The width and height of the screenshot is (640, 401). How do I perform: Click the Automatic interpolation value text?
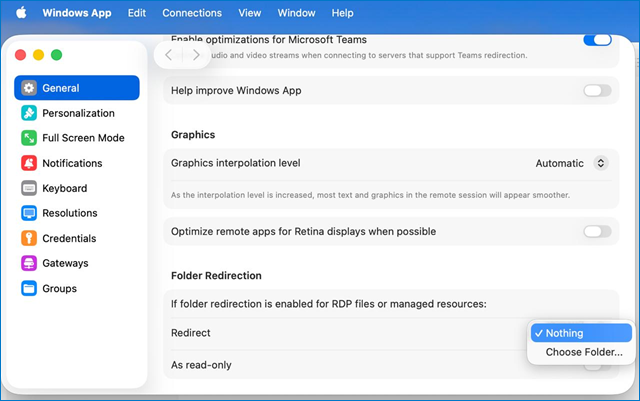(x=560, y=163)
